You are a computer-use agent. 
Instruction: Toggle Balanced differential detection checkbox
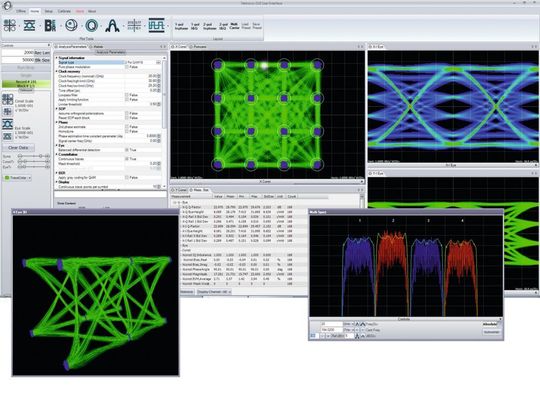127,150
